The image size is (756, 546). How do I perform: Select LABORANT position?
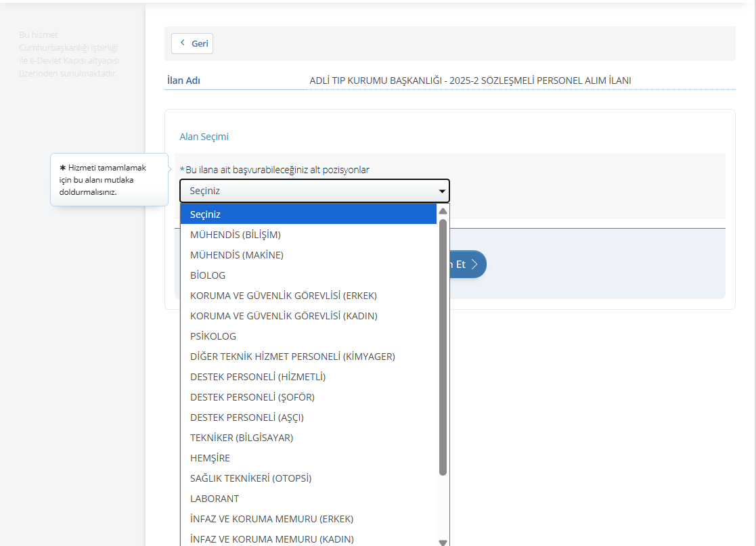click(x=308, y=498)
